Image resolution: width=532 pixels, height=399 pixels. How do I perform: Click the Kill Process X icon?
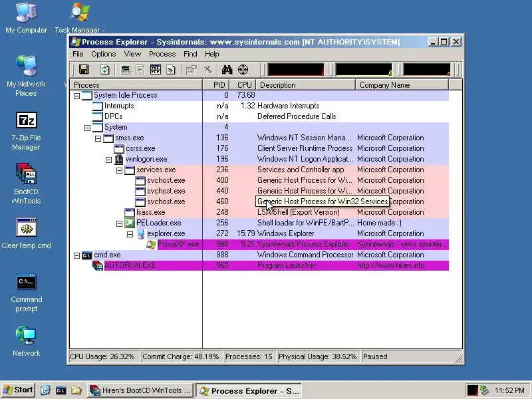coord(207,70)
